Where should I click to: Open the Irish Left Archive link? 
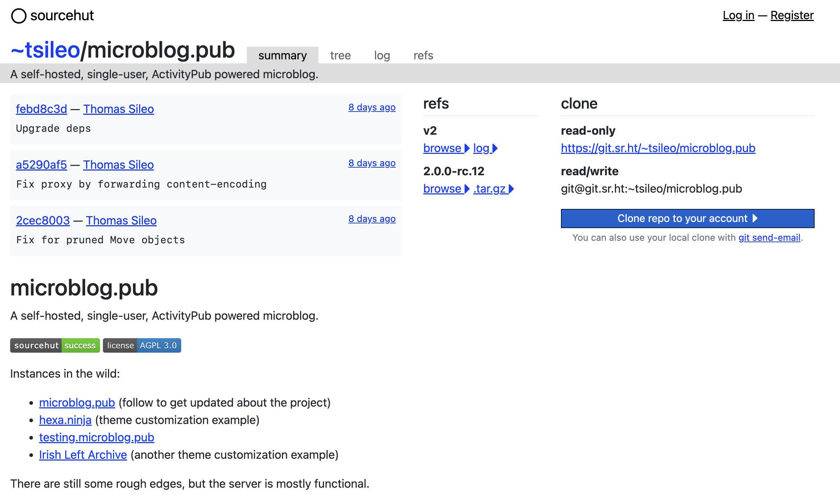(83, 455)
